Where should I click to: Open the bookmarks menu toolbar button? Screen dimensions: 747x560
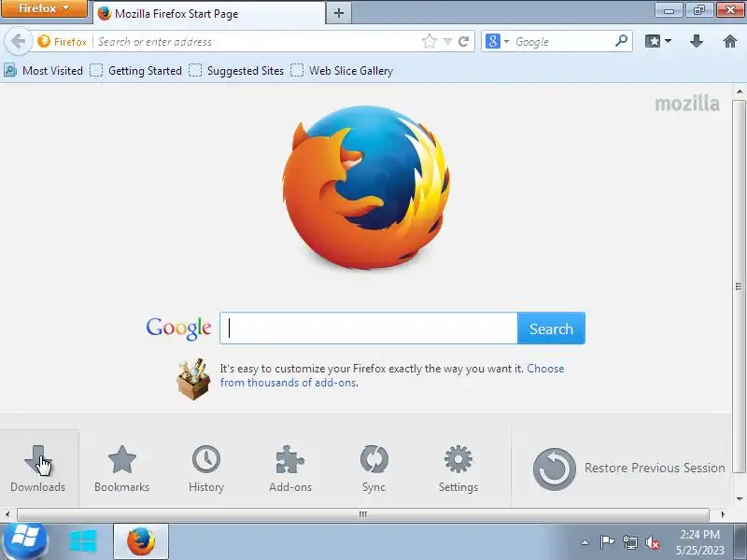click(x=658, y=41)
